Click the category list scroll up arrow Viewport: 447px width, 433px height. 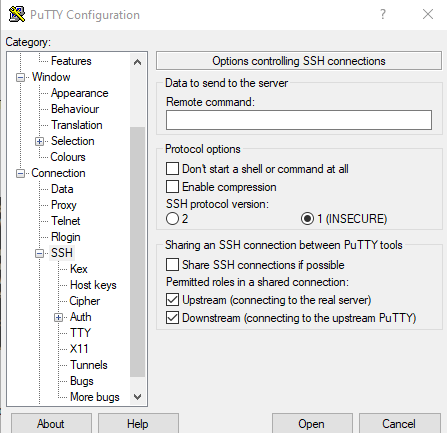coord(137,62)
